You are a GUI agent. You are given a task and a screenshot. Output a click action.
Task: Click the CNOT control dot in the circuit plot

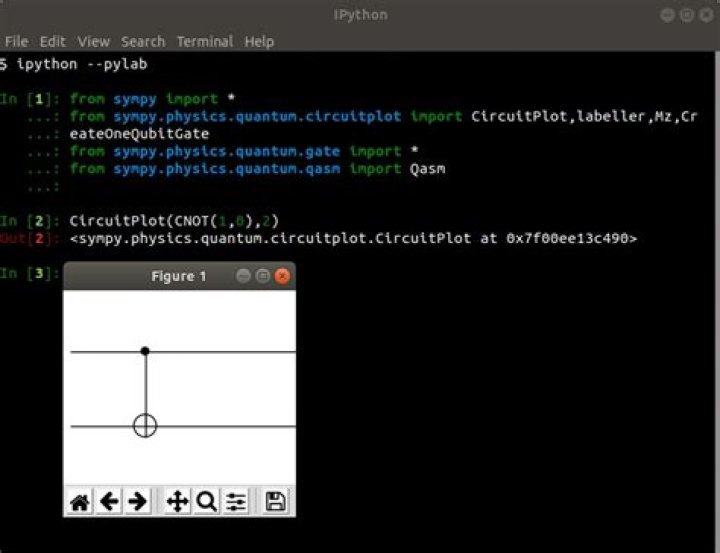pos(145,351)
